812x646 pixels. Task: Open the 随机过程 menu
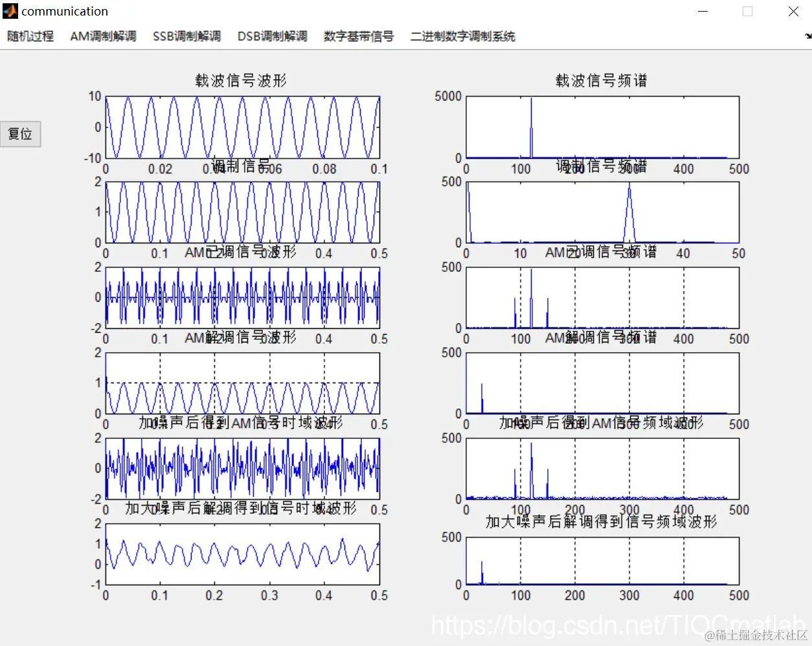(30, 36)
